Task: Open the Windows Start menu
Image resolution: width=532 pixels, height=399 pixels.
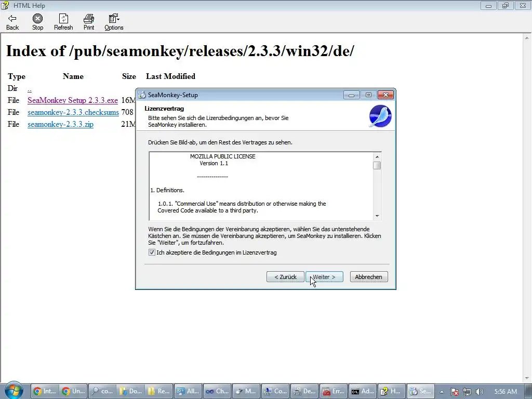Action: click(14, 390)
